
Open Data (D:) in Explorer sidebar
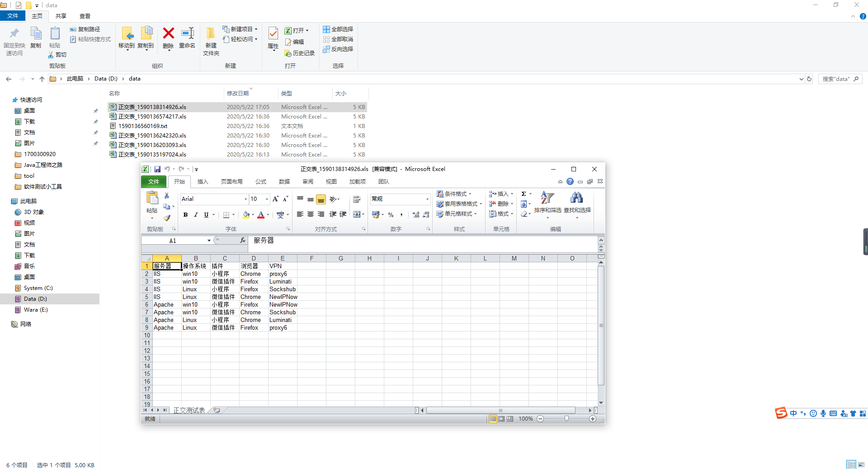35,299
